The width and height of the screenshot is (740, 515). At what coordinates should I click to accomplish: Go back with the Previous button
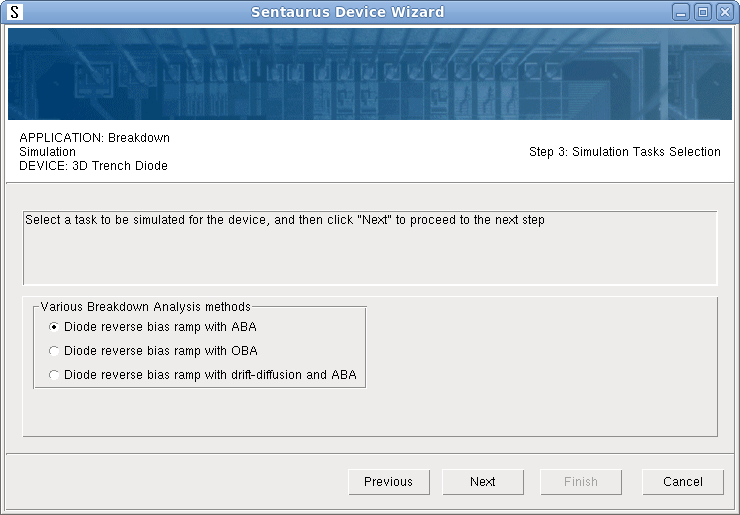coord(389,482)
